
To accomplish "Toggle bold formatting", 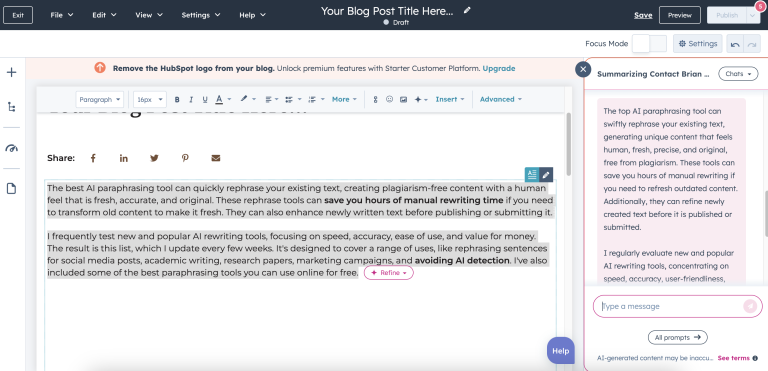I will (x=177, y=99).
